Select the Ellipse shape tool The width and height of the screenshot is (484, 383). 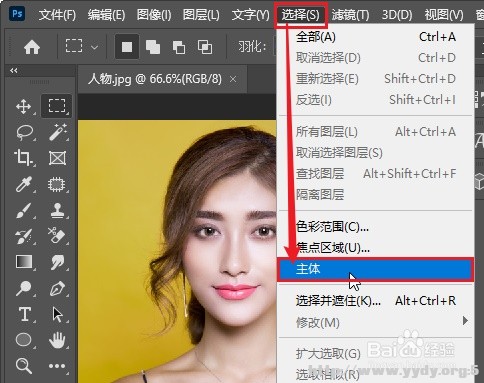(23, 340)
